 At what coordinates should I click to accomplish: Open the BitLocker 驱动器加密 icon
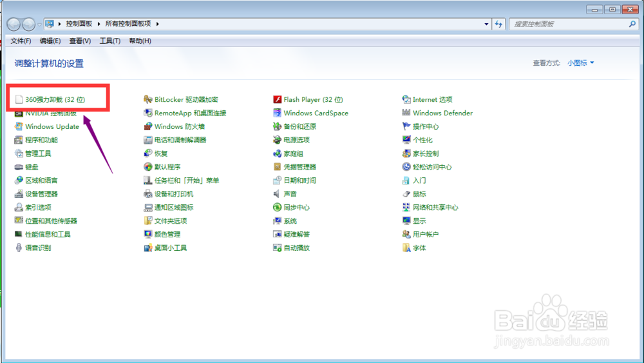coord(148,99)
